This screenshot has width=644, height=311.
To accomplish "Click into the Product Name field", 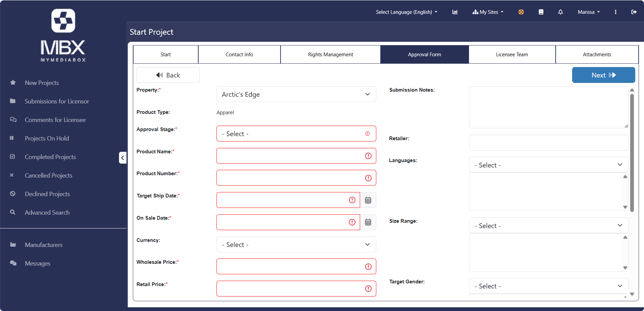I will click(296, 156).
